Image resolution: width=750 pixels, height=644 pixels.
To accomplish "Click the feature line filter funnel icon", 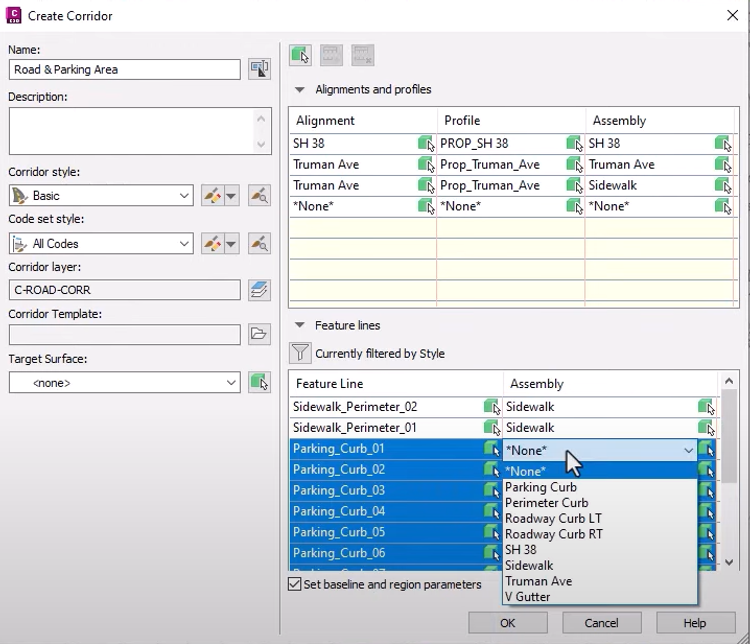I will point(300,353).
